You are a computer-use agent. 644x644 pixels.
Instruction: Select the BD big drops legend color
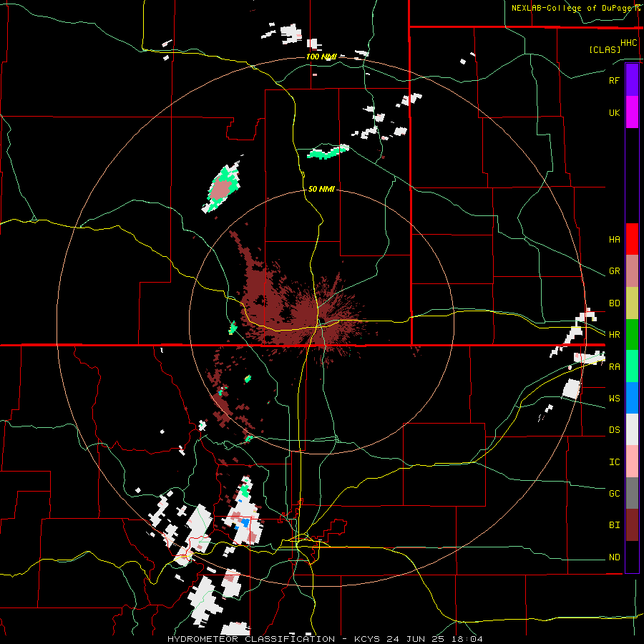[x=632, y=303]
